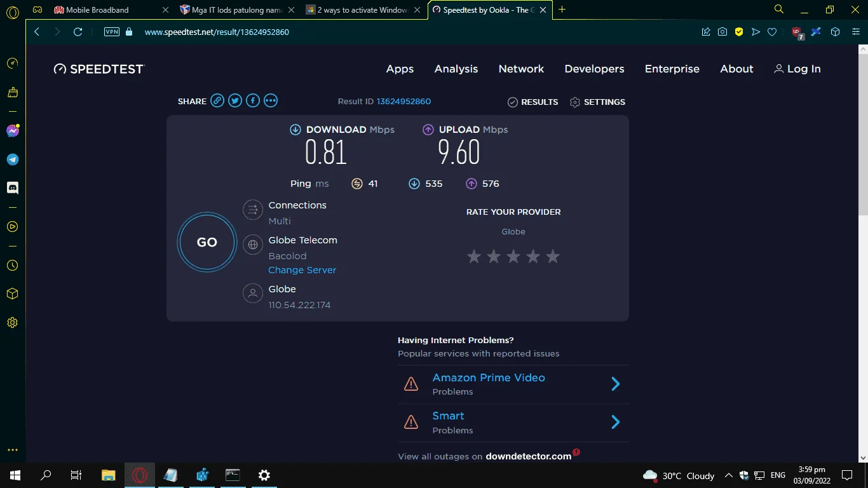Screen dimensions: 868x488
Task: Open sidebar setup three-dots menu
Action: 12,450
